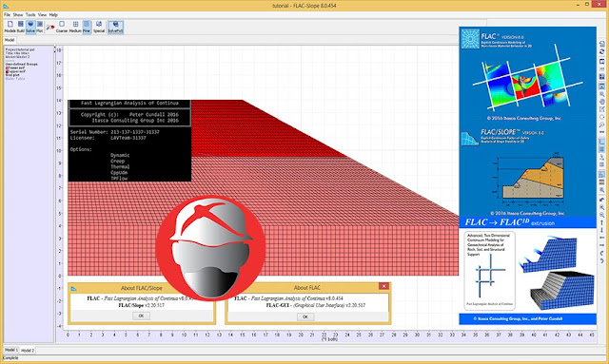Click OK in the About FLAC/Slope dialog
This screenshot has height=364, width=609.
coord(141,316)
